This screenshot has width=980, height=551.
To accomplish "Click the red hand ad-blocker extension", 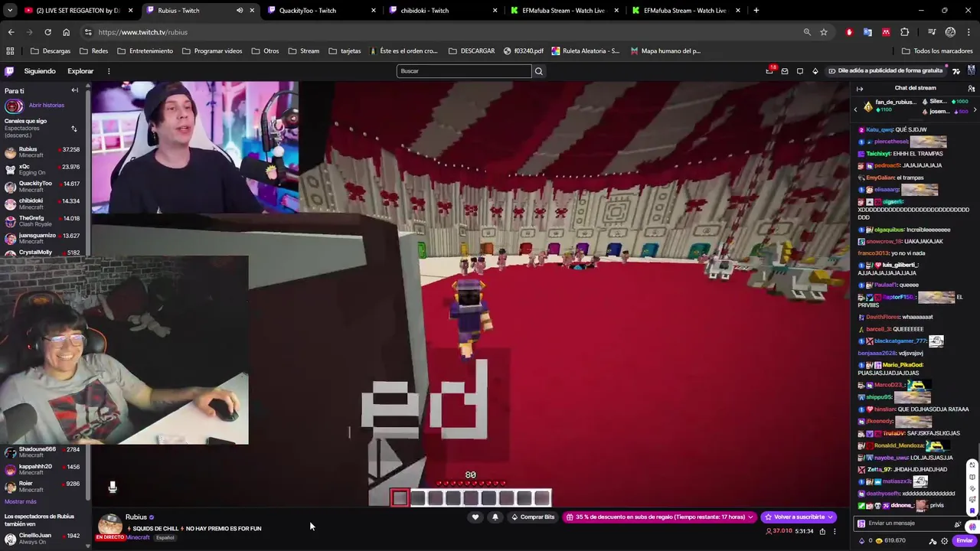I will [849, 32].
